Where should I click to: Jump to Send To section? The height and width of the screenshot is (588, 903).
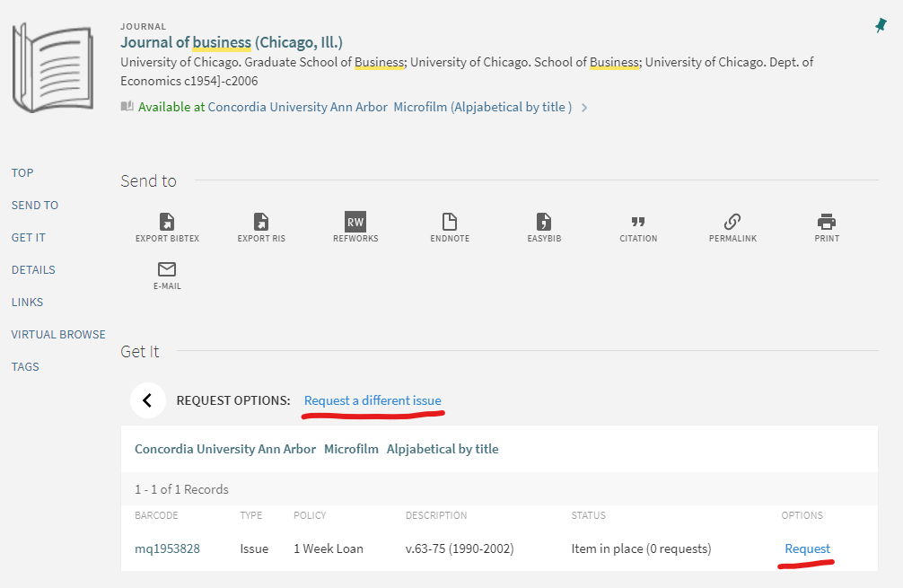[34, 205]
